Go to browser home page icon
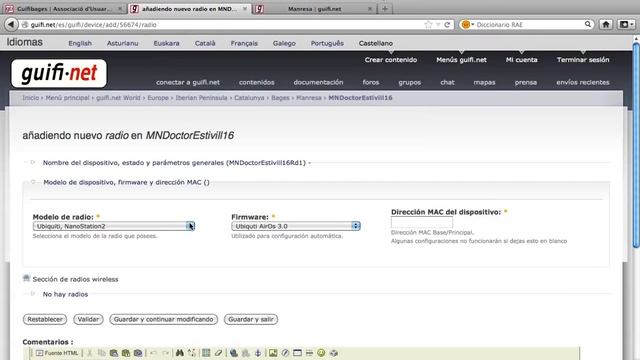Viewport: 640px width, 360px height. click(606, 24)
